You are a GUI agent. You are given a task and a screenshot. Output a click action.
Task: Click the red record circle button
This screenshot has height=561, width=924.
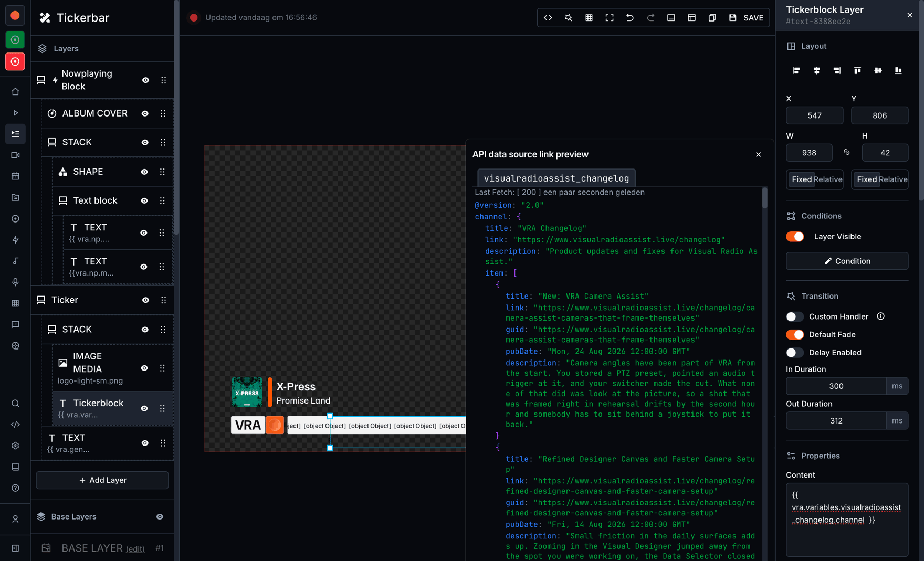pos(15,61)
